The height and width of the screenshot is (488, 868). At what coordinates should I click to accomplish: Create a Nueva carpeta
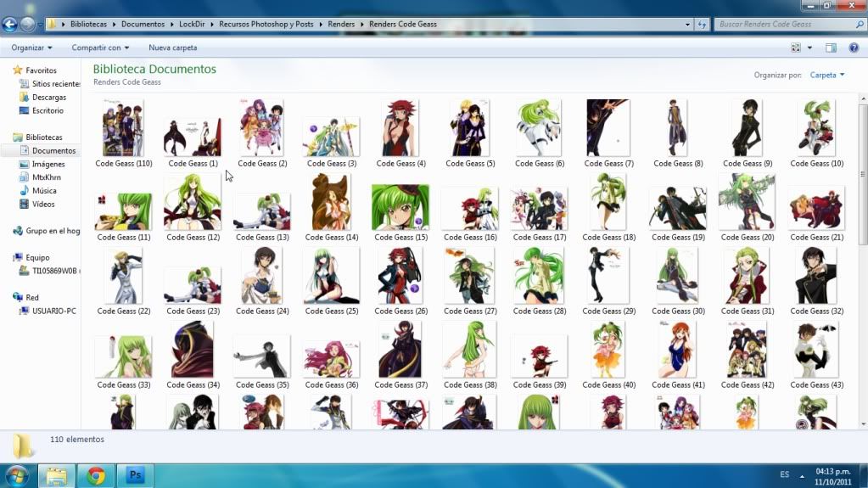click(173, 48)
